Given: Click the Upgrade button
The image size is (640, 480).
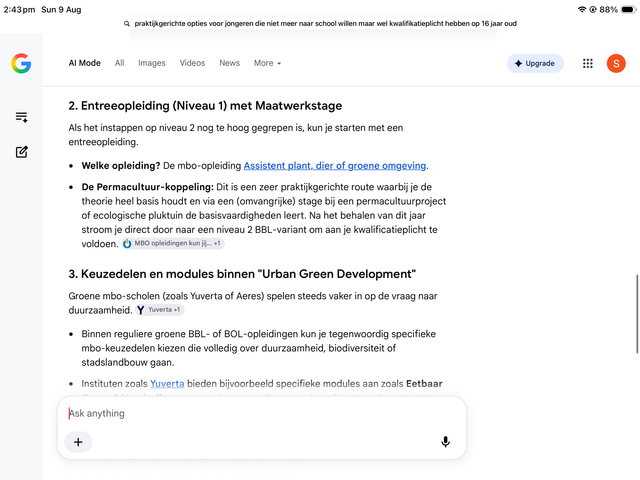Looking at the screenshot, I should (x=535, y=63).
